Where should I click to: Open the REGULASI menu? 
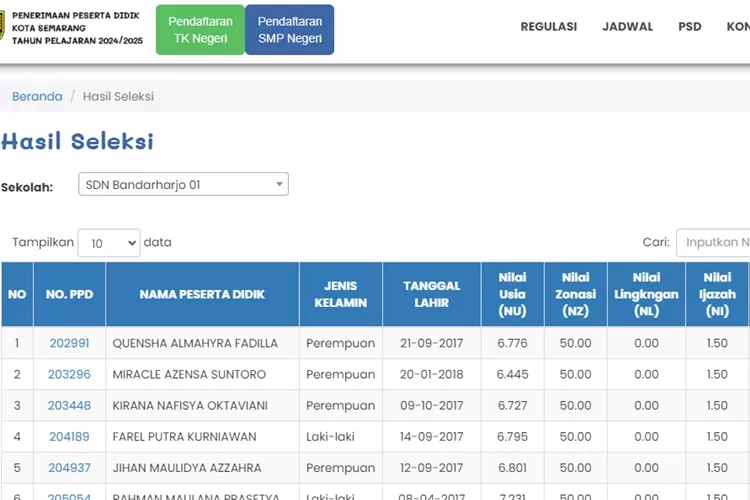coord(549,27)
